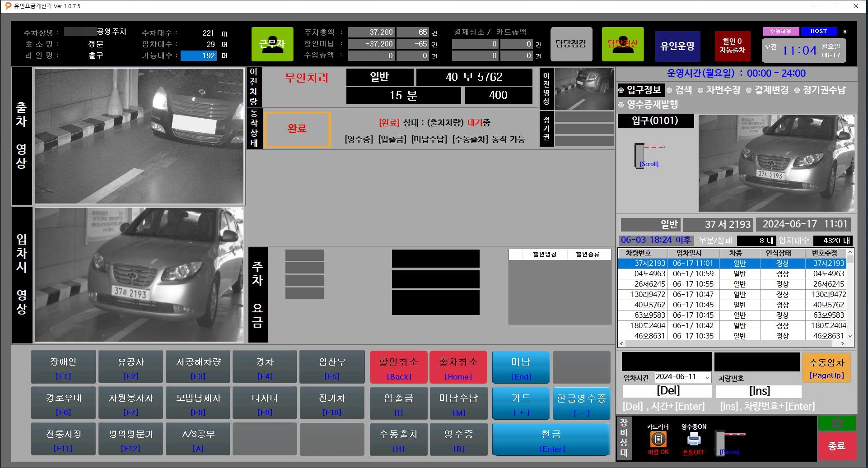The height and width of the screenshot is (468, 868).
Task: Open settings with the green gear icon
Action: coord(837,423)
